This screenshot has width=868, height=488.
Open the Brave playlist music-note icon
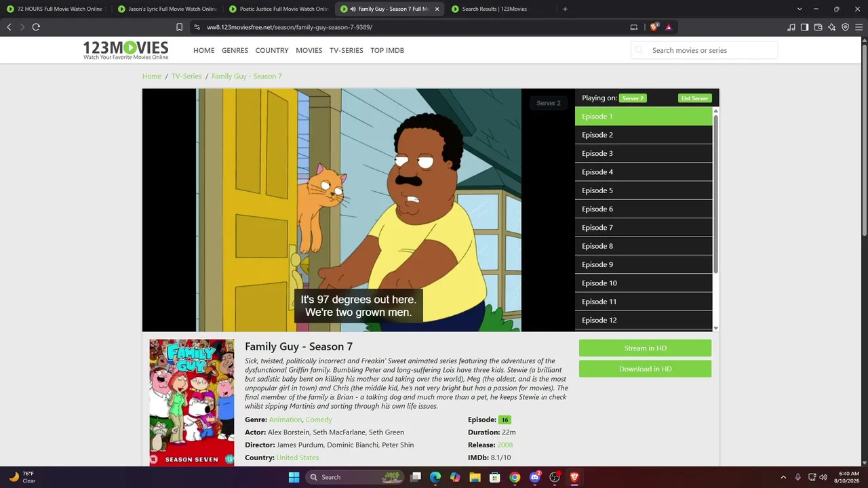791,27
